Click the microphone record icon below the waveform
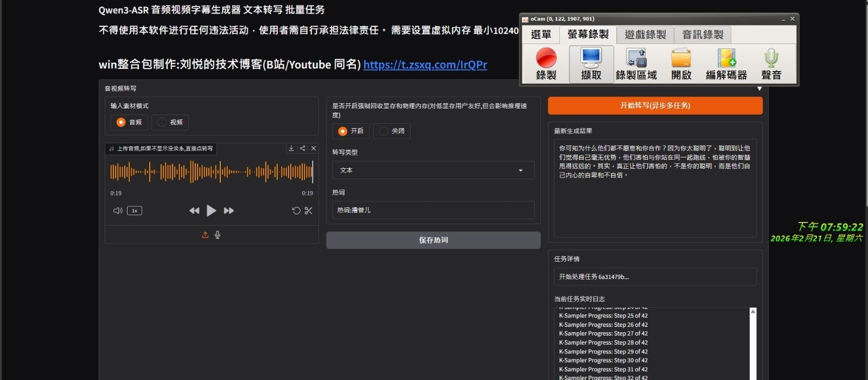868x380 pixels. 218,235
